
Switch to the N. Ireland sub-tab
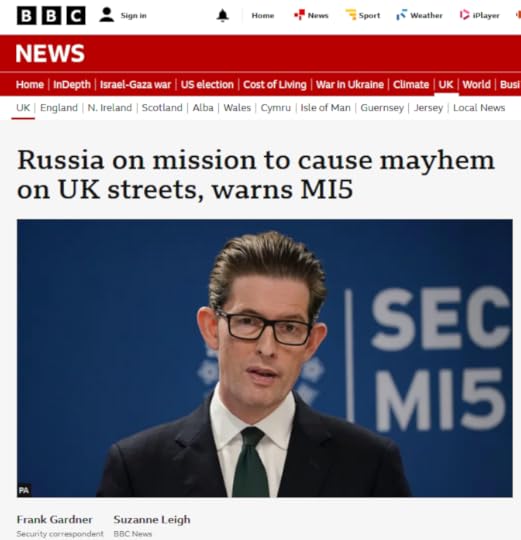pyautogui.click(x=110, y=108)
